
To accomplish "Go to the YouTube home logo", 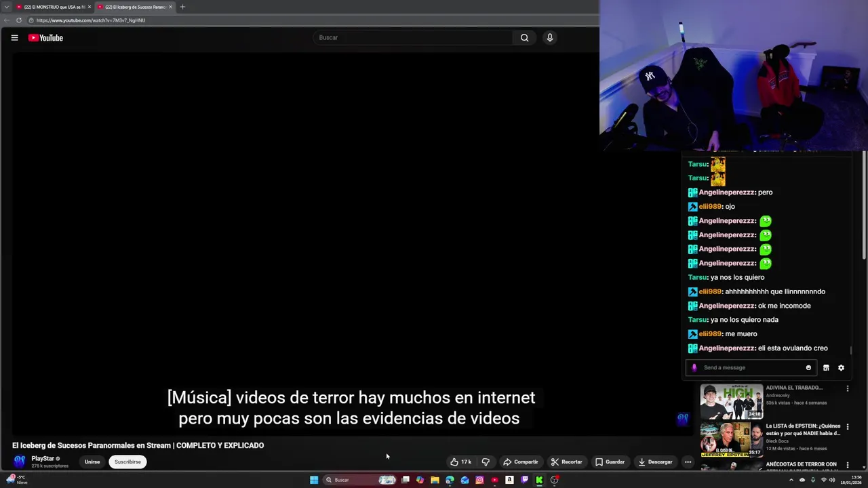I will point(45,38).
